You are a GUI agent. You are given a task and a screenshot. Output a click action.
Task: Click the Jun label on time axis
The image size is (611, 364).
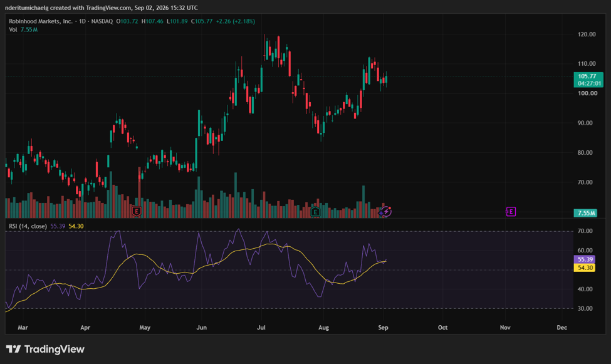(201, 328)
